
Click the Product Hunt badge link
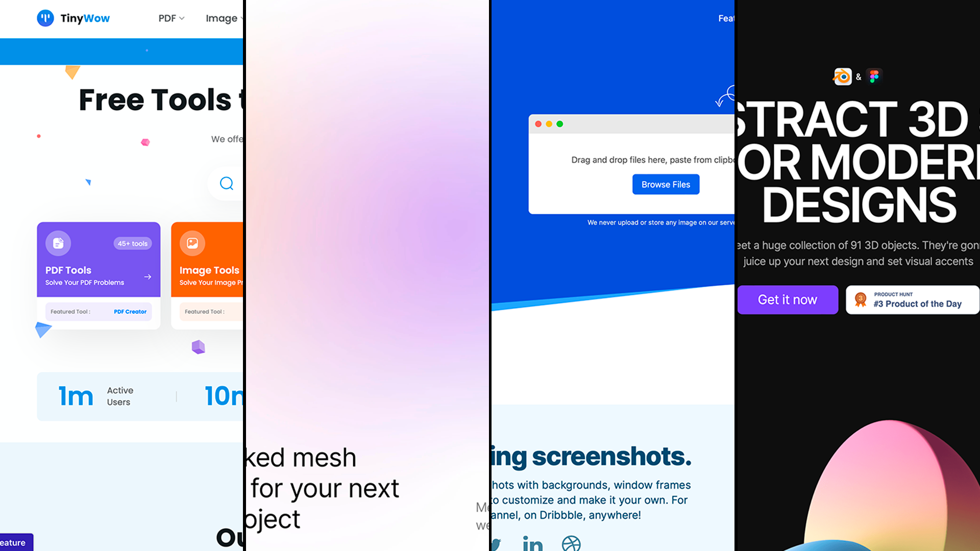913,300
